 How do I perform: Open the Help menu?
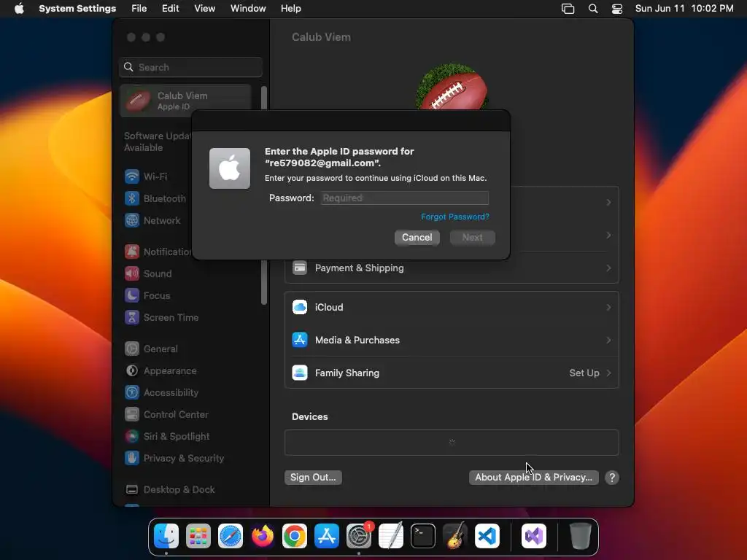coord(290,9)
